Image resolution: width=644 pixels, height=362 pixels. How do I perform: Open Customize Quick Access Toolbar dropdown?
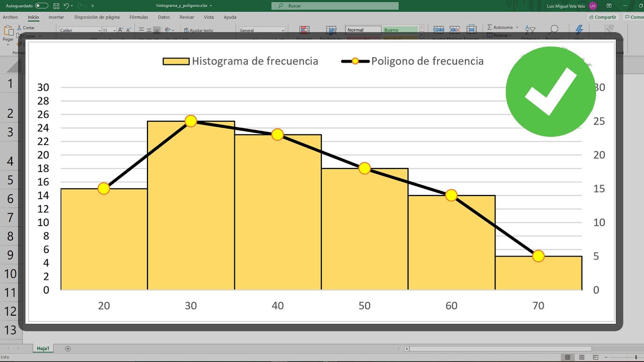click(93, 6)
